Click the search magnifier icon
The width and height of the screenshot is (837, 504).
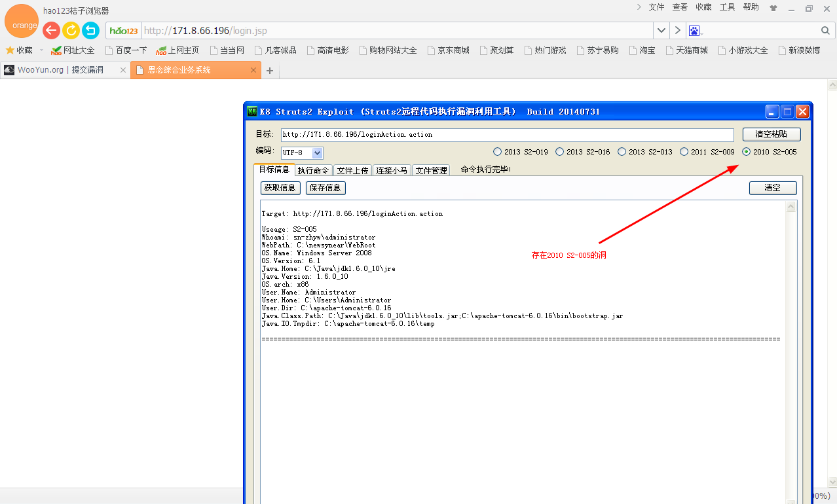click(x=825, y=31)
